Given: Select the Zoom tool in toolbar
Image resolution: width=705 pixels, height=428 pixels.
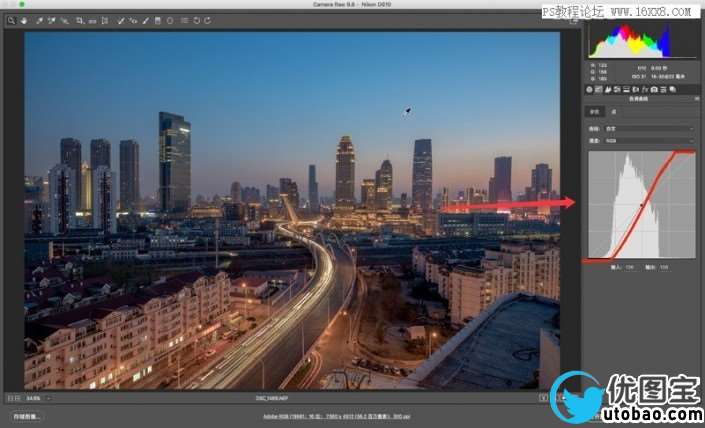Looking at the screenshot, I should 11,20.
